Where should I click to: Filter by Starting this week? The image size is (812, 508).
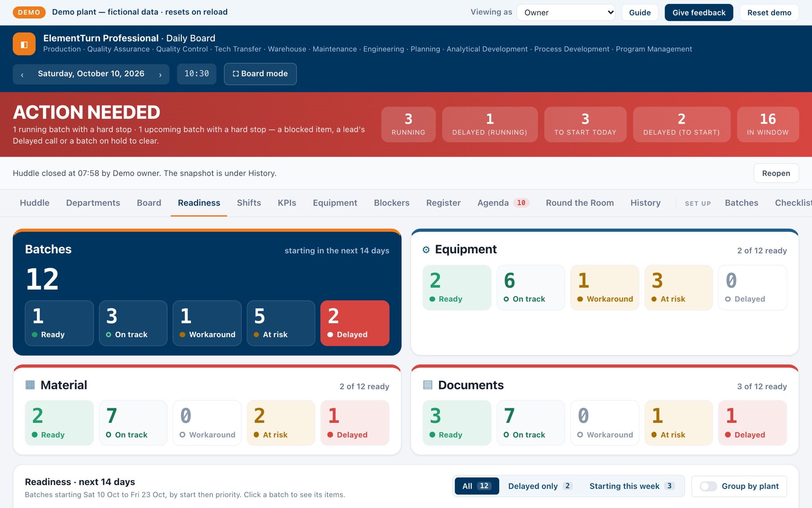[632, 486]
